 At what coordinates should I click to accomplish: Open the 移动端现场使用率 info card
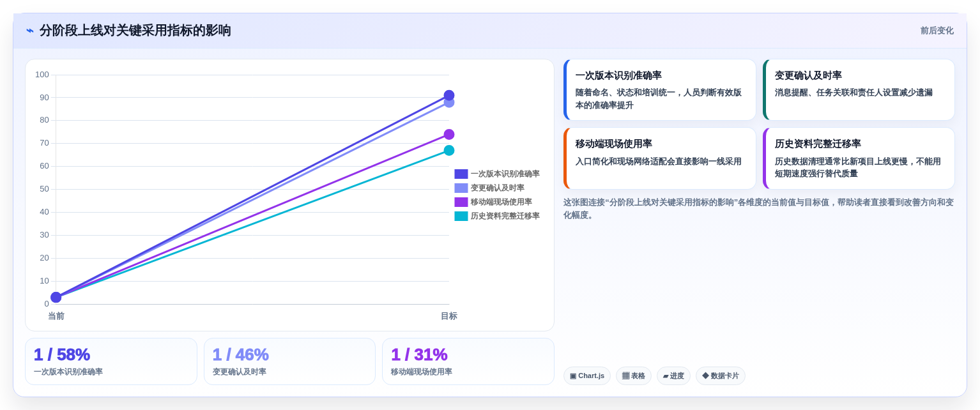point(660,158)
